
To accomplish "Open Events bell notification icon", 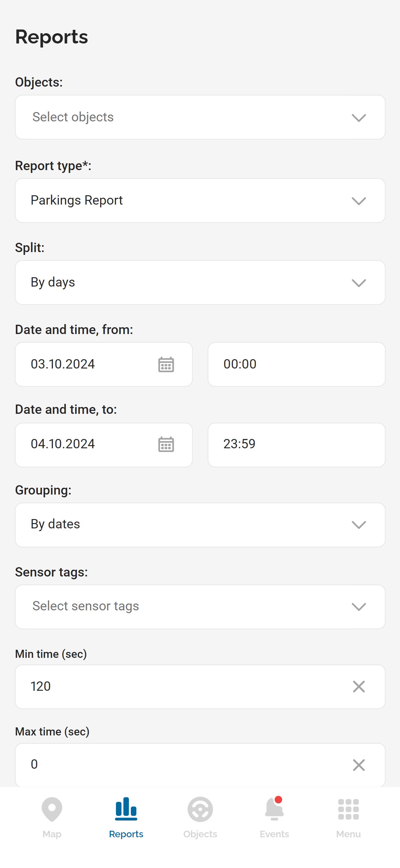I will [274, 809].
